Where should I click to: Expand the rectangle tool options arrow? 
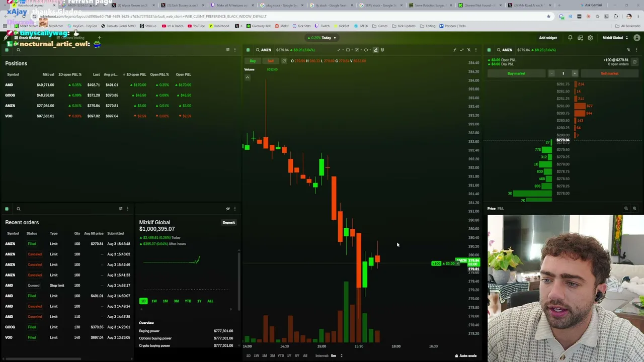point(352,50)
